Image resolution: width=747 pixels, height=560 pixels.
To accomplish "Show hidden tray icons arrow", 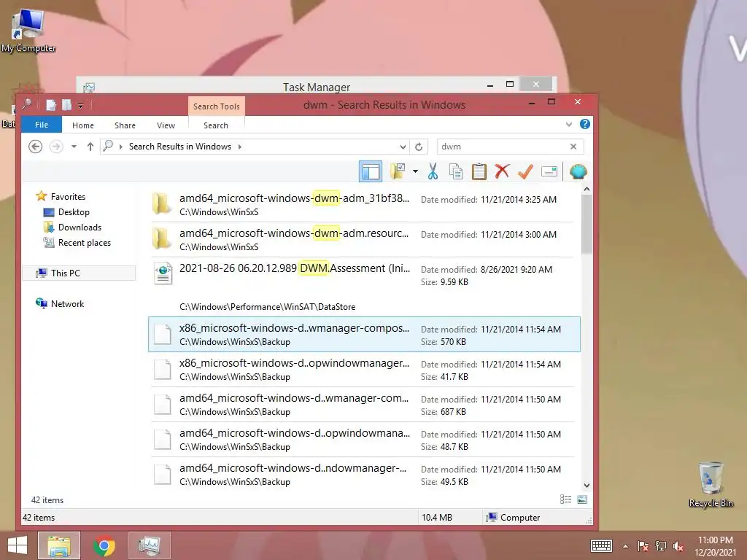I will pyautogui.click(x=625, y=546).
